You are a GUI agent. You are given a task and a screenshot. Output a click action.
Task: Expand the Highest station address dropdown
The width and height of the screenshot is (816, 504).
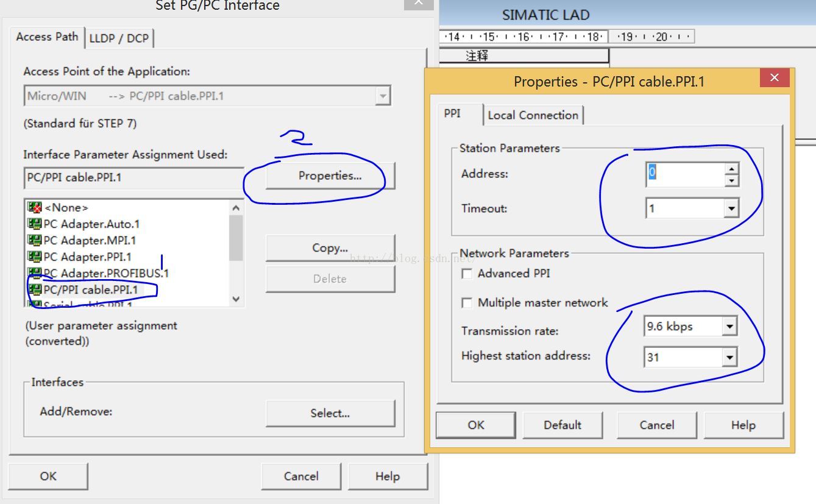click(x=729, y=357)
